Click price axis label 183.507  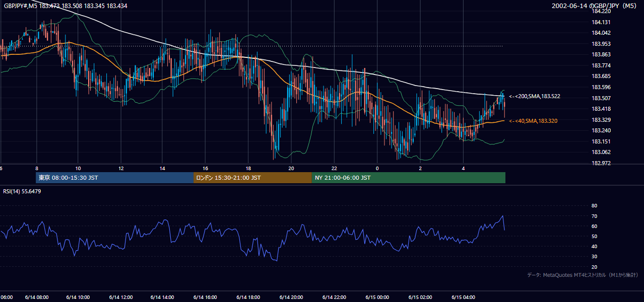[601, 98]
